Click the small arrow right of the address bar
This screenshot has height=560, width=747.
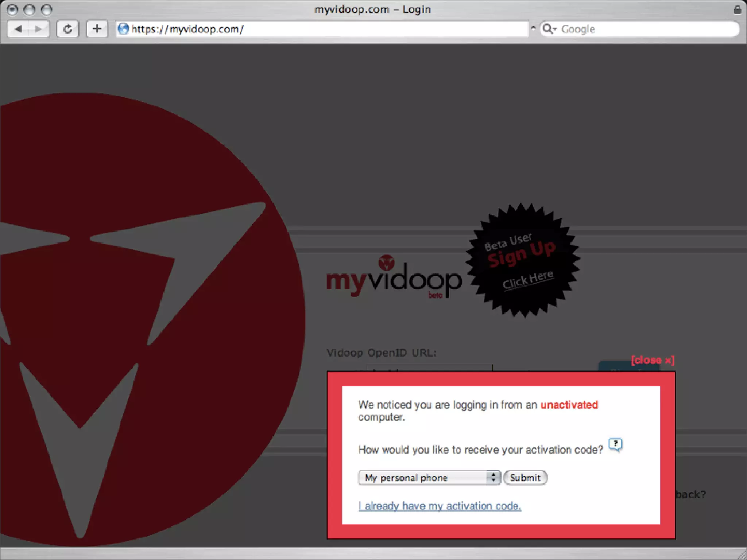click(x=533, y=28)
